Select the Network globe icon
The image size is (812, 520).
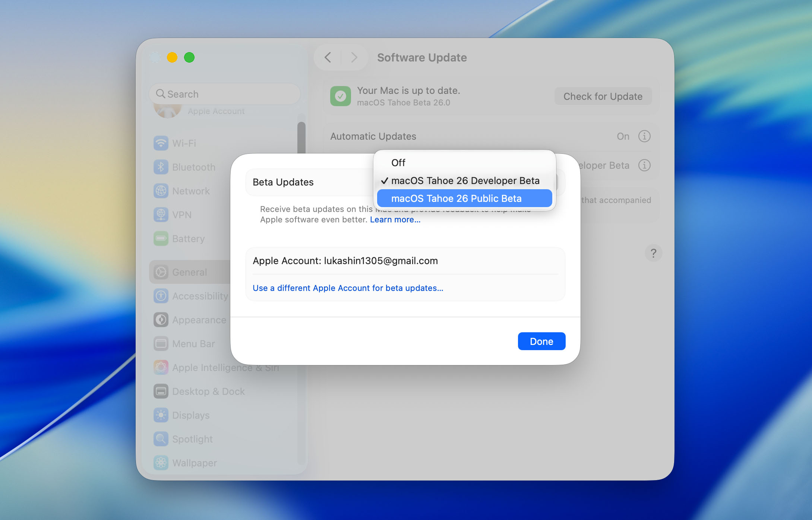[161, 191]
